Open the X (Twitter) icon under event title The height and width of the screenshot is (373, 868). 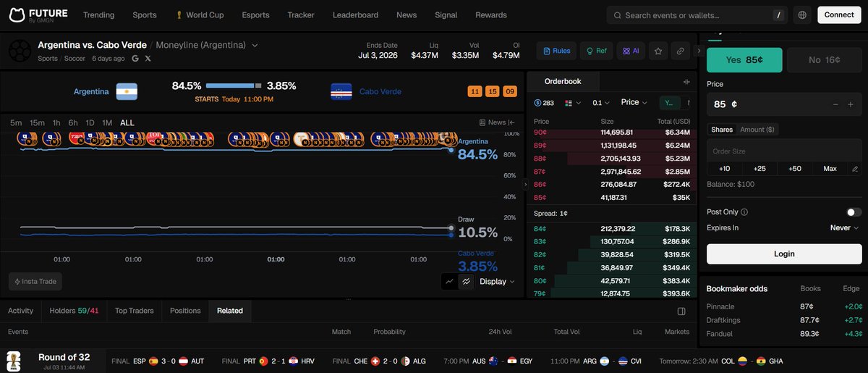[x=148, y=58]
